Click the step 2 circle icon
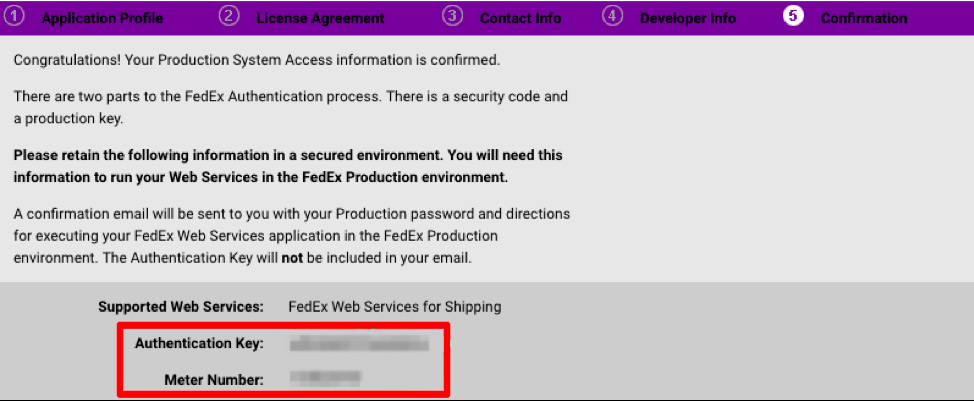Screen dimensions: 974x401 [x=229, y=16]
